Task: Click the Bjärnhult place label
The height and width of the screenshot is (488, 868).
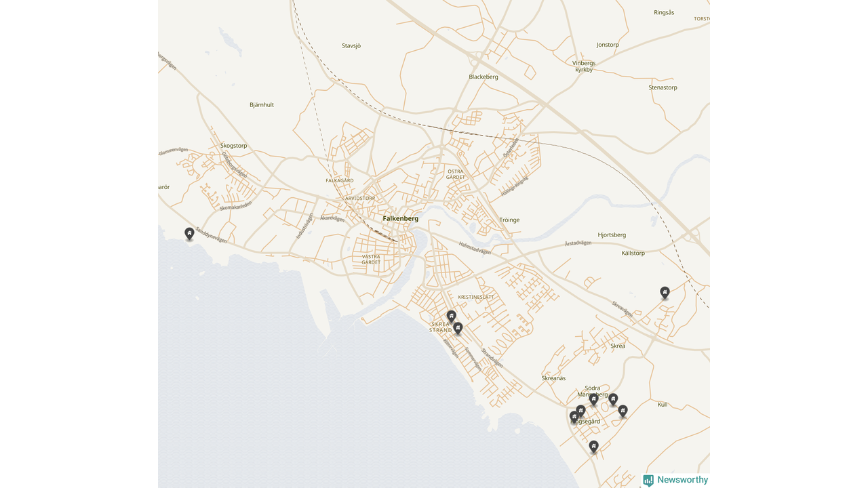Action: (261, 105)
